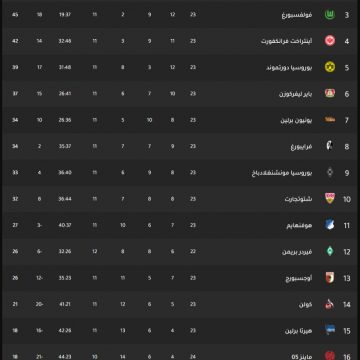Select the rank 10 Stuttgart table row
The width and height of the screenshot is (360, 360).
tap(180, 199)
